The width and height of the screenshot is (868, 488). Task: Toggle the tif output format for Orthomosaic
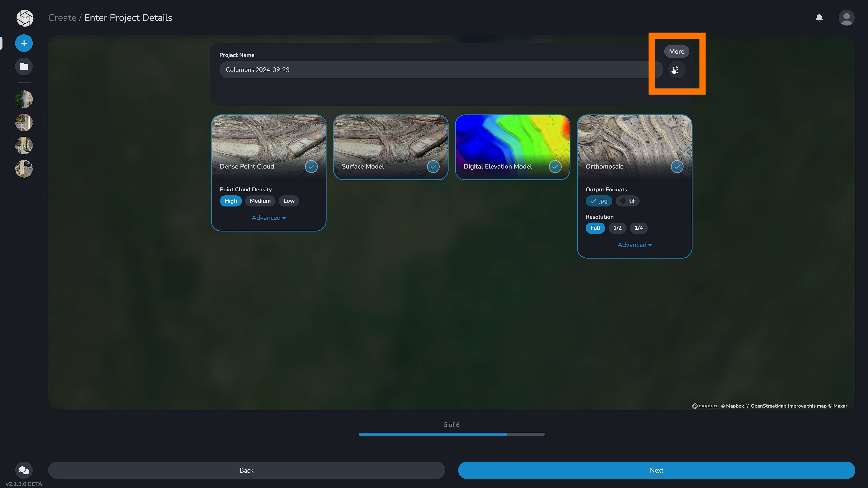627,201
